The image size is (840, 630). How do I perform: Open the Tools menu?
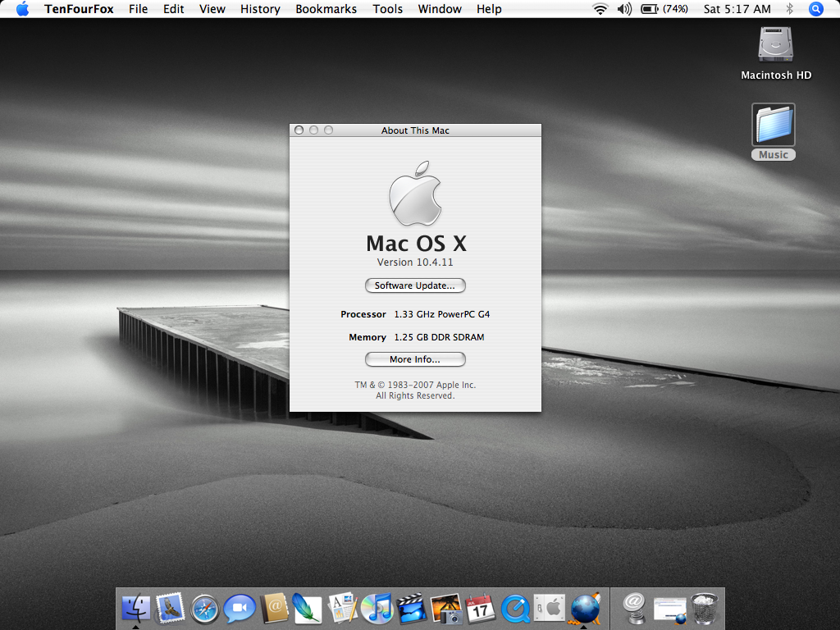point(388,9)
